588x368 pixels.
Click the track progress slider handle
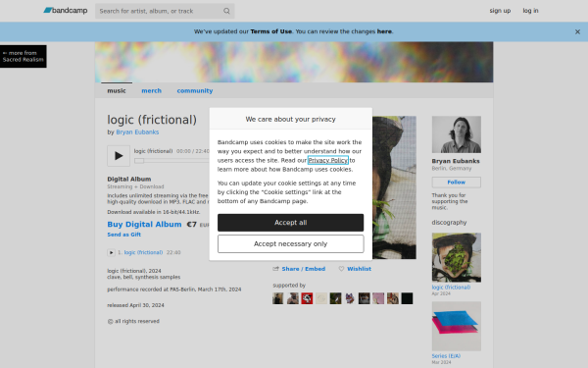coord(139,161)
